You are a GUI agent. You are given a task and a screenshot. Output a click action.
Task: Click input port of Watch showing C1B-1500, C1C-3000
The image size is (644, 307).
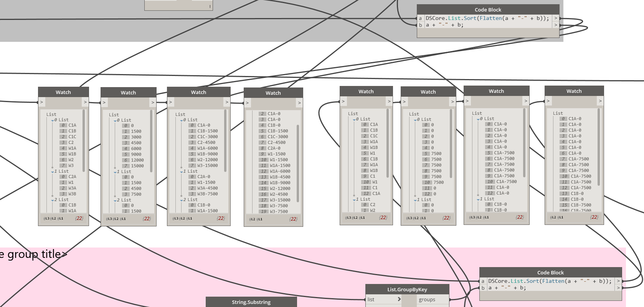170,102
